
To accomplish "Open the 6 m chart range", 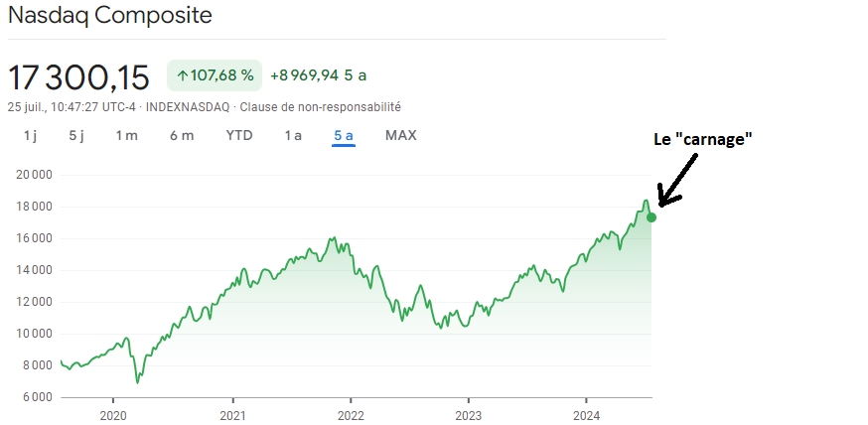I will tap(182, 135).
